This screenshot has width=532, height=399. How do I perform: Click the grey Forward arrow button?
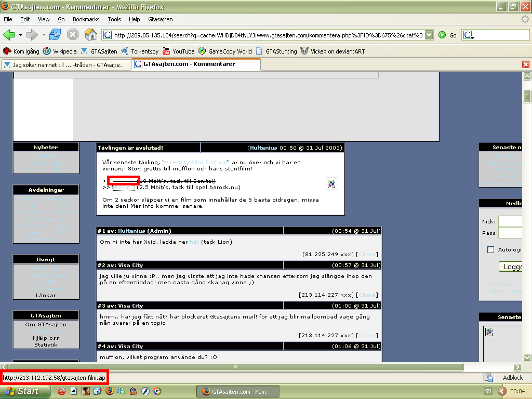click(32, 35)
